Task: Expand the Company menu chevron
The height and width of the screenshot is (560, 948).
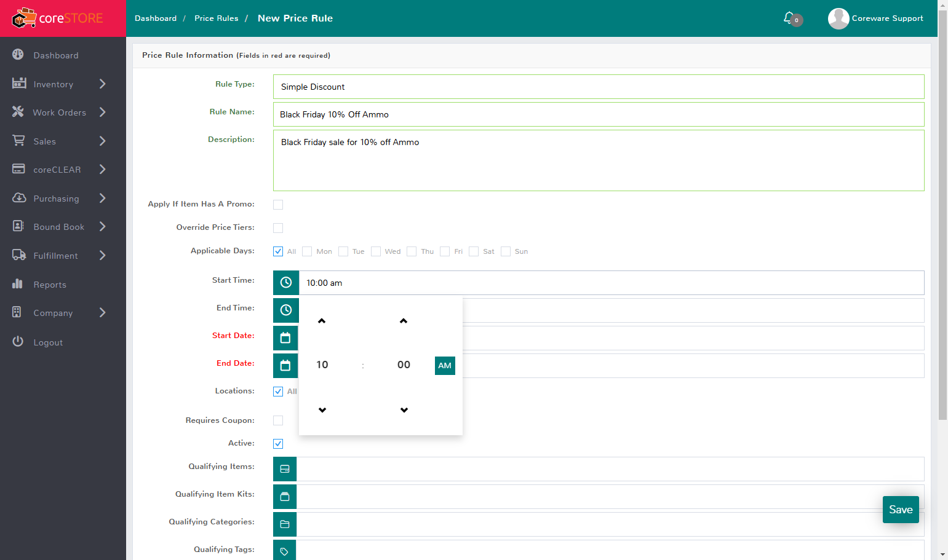Action: 103,312
